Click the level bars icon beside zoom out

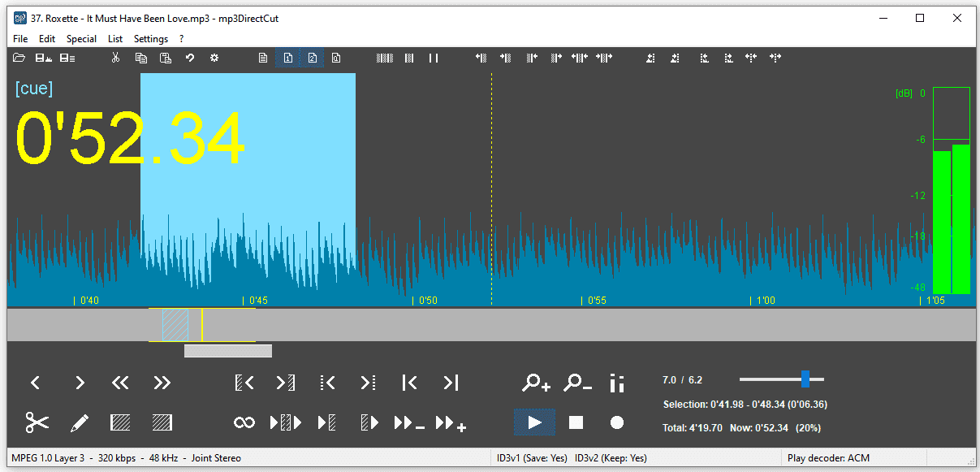(x=617, y=383)
